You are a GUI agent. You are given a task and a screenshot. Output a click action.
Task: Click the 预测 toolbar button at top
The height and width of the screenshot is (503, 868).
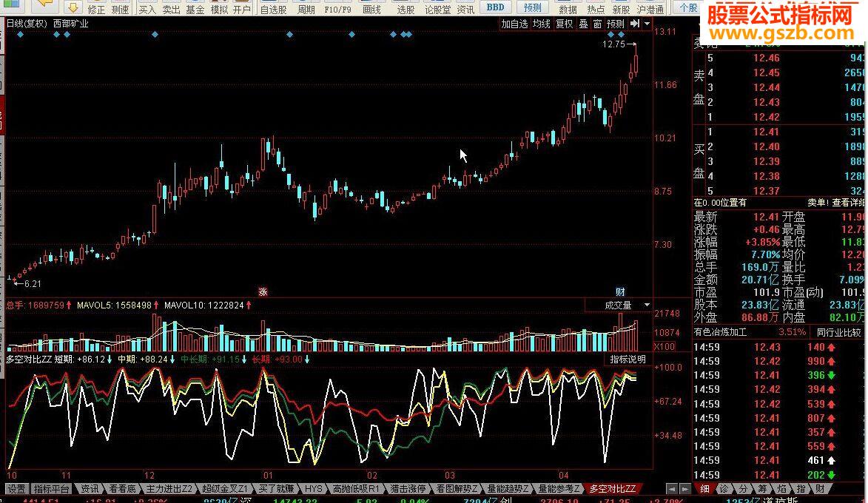coord(533,7)
